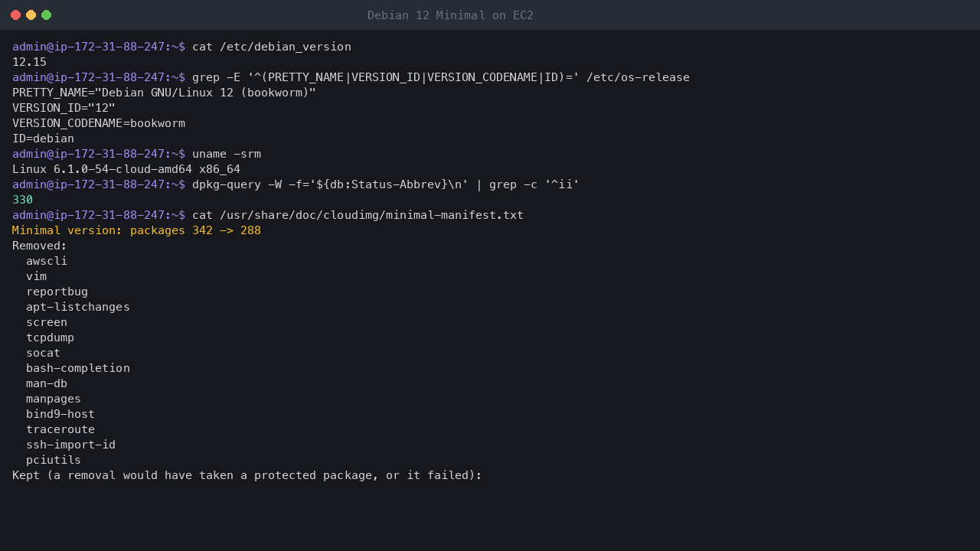The width and height of the screenshot is (980, 551).
Task: Select 'screen' in the removed list
Action: [x=47, y=322]
